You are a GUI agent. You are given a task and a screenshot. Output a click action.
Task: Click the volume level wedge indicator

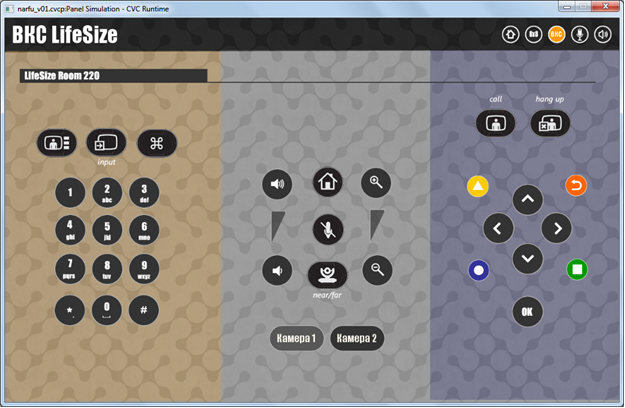coord(278,226)
